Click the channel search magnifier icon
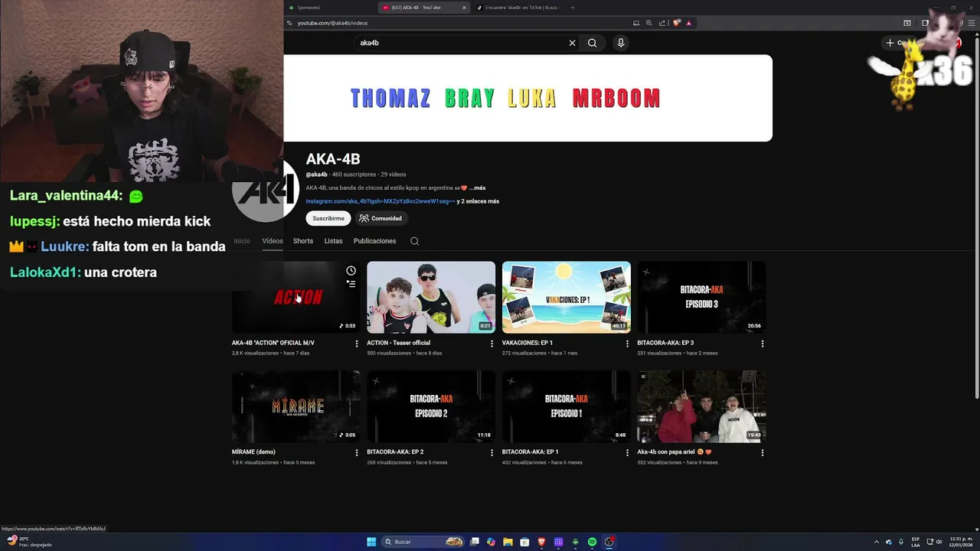980x551 pixels. point(414,241)
